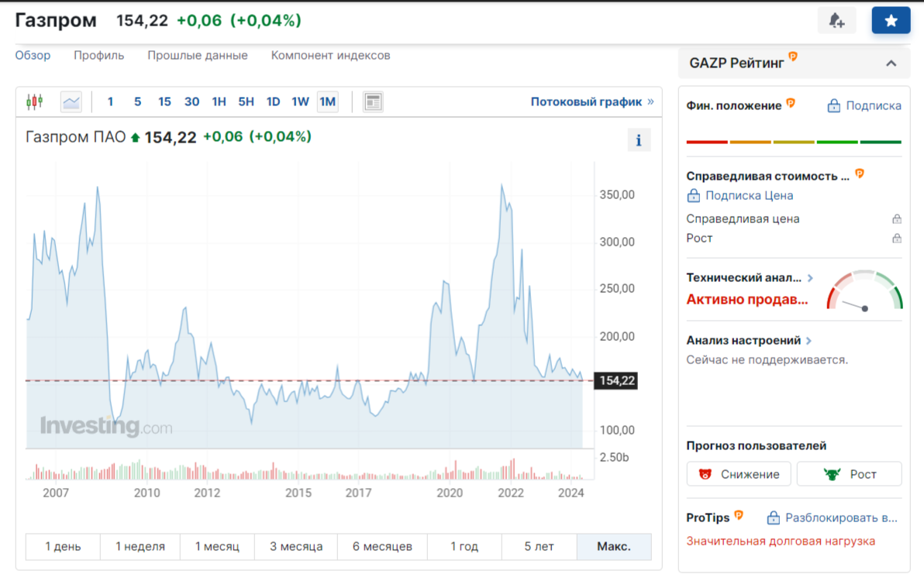Click the lock icon beside Подписка Цена
This screenshot has height=581, width=924.
pos(694,195)
